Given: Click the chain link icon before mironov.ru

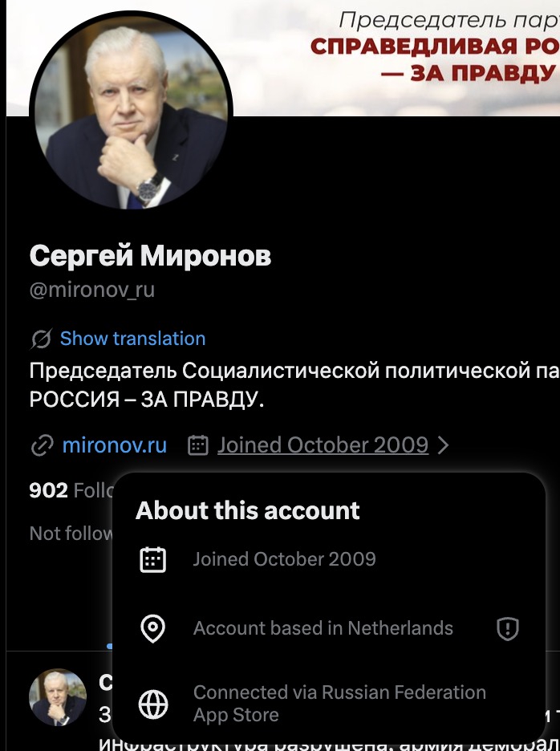Looking at the screenshot, I should [42, 445].
